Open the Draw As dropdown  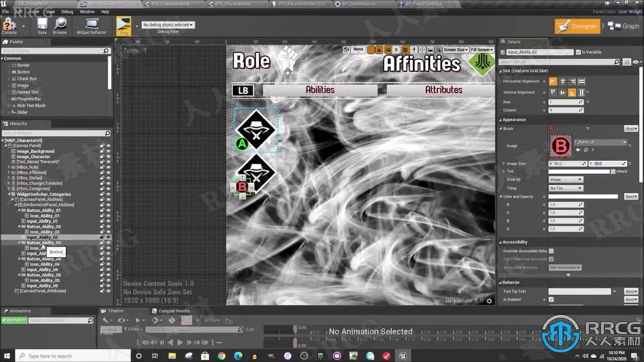pyautogui.click(x=566, y=179)
